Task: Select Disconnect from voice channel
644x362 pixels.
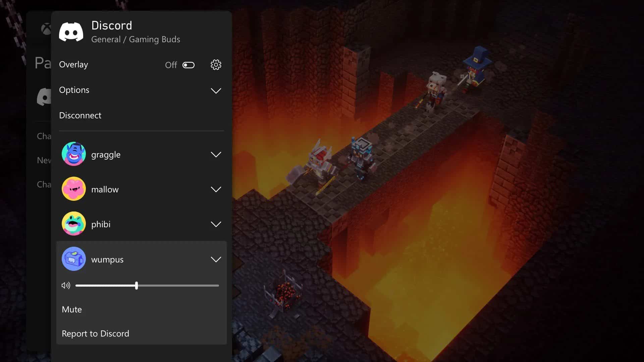Action: tap(80, 115)
